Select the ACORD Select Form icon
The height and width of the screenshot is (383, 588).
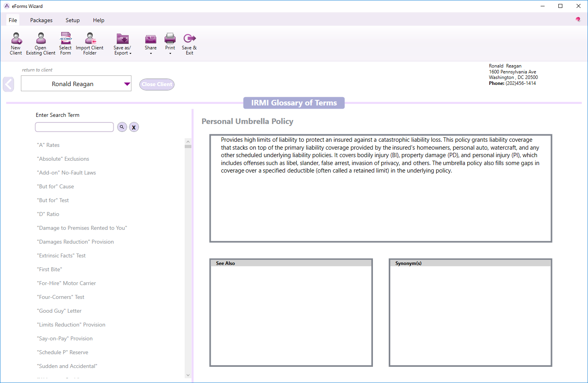click(x=66, y=39)
